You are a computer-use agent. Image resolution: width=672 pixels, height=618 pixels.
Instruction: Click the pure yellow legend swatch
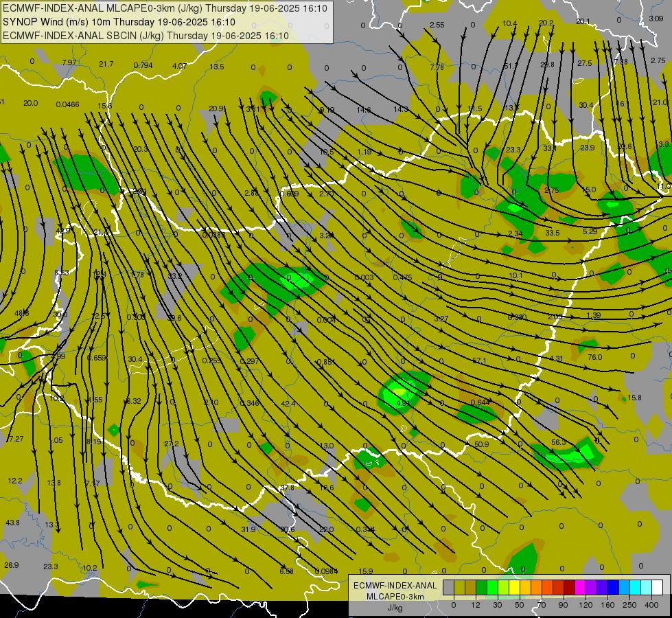click(515, 587)
